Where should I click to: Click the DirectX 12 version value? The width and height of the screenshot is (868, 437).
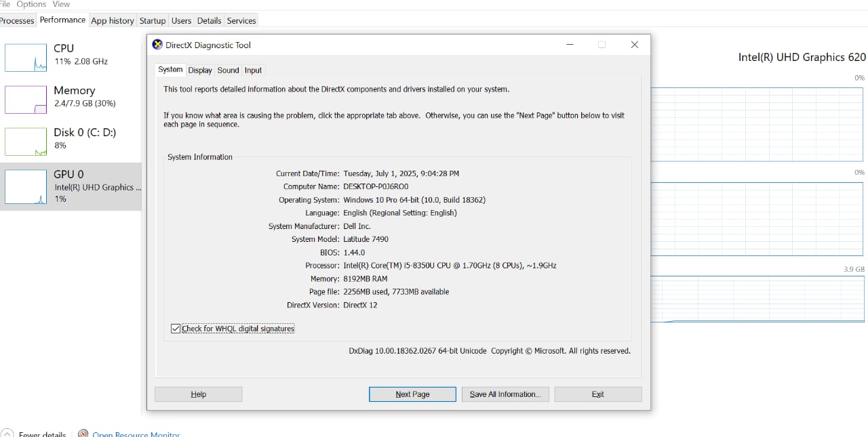pyautogui.click(x=360, y=305)
